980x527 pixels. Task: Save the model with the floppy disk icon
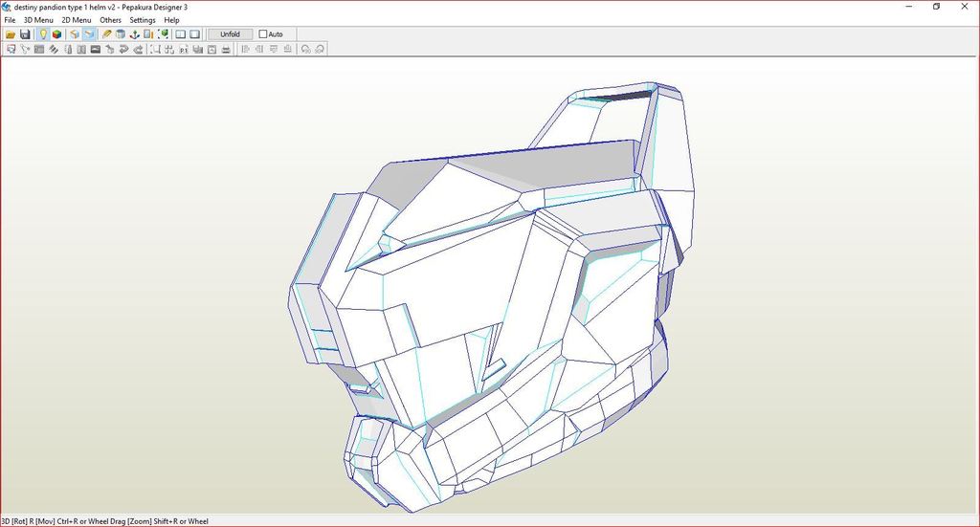[25, 34]
